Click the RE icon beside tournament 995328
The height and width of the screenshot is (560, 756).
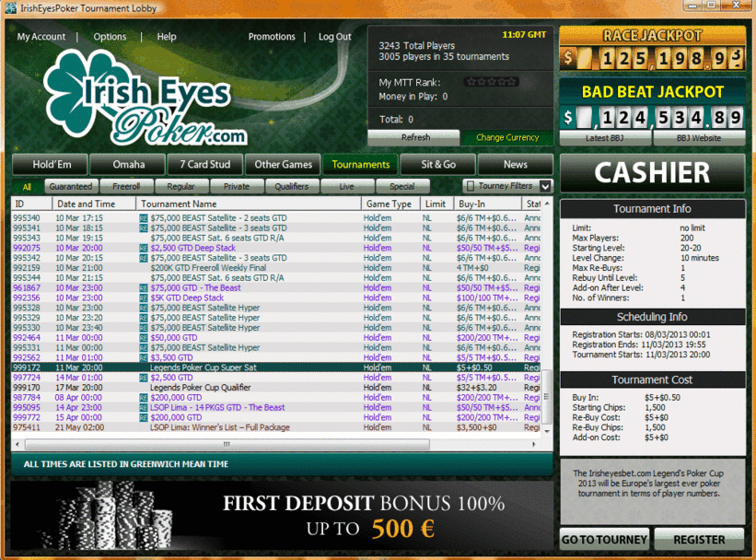pyautogui.click(x=144, y=308)
